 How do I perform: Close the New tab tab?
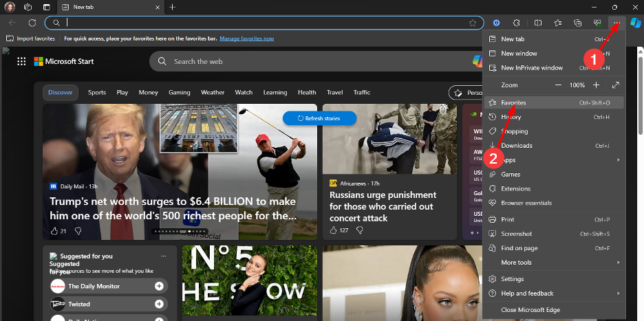[x=158, y=8]
